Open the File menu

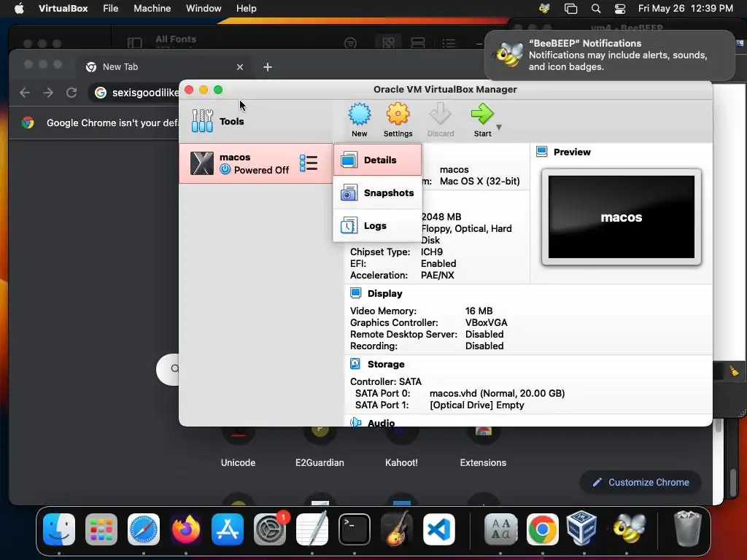pos(111,9)
